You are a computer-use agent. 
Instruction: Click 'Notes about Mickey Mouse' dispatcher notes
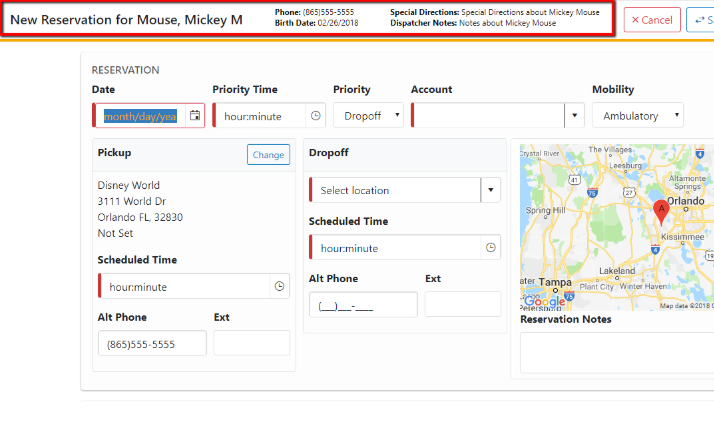point(507,23)
